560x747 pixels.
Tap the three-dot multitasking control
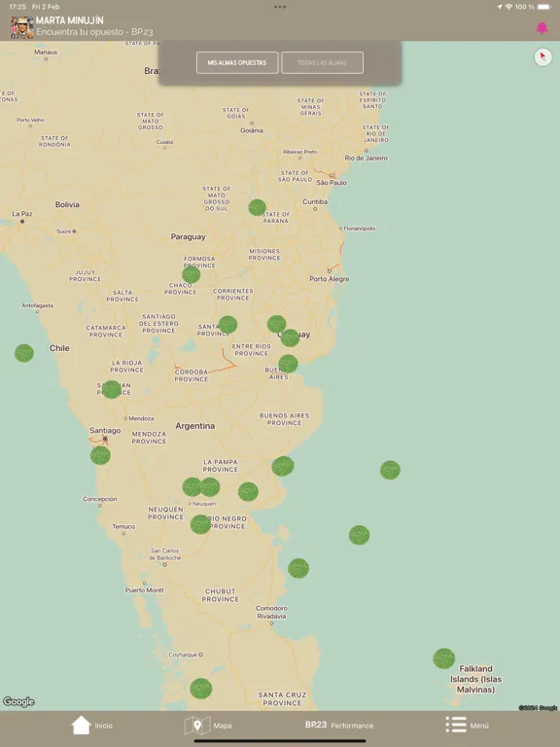click(280, 7)
